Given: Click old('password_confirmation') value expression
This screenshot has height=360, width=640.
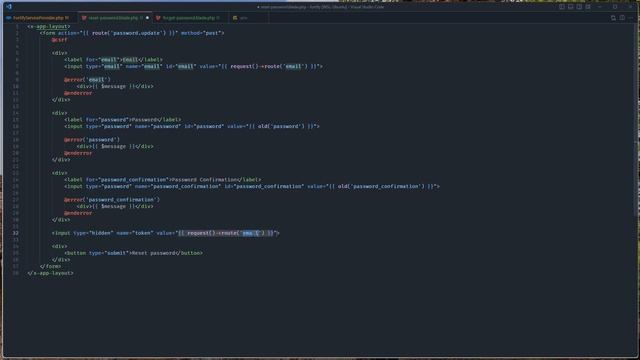Looking at the screenshot, I should [x=381, y=186].
